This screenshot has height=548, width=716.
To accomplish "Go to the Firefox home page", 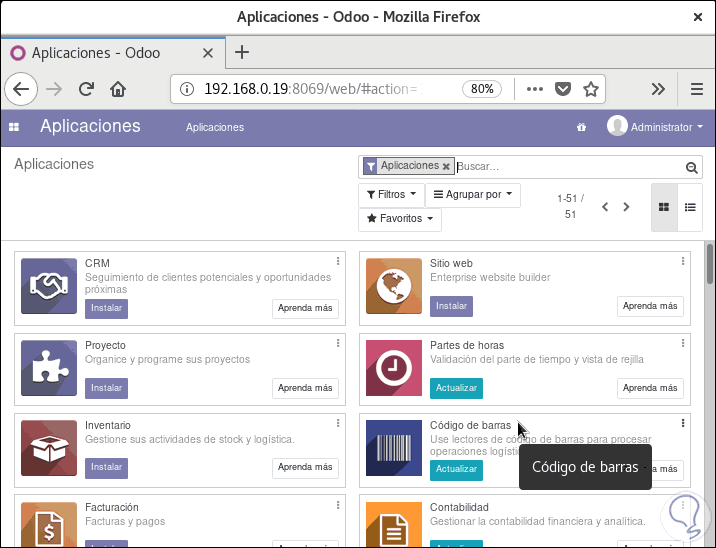I will 118,89.
